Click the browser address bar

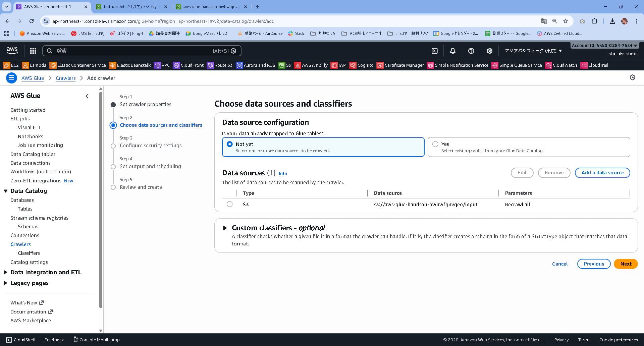(x=295, y=21)
